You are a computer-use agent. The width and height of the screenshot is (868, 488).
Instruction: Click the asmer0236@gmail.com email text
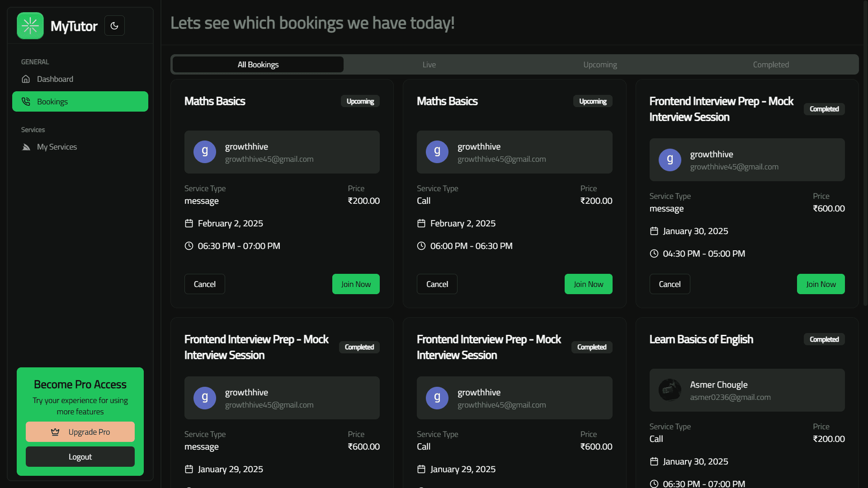(730, 397)
